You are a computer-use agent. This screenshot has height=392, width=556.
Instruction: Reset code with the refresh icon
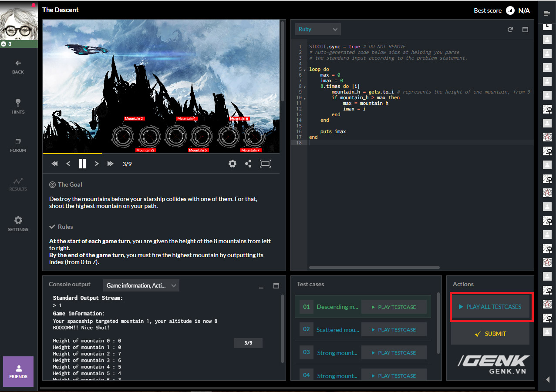point(510,30)
